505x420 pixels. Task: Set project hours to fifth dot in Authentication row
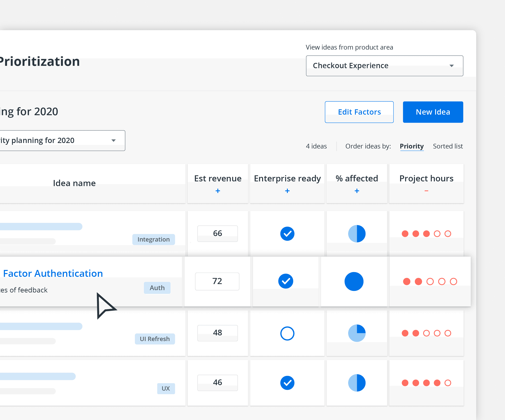point(453,281)
